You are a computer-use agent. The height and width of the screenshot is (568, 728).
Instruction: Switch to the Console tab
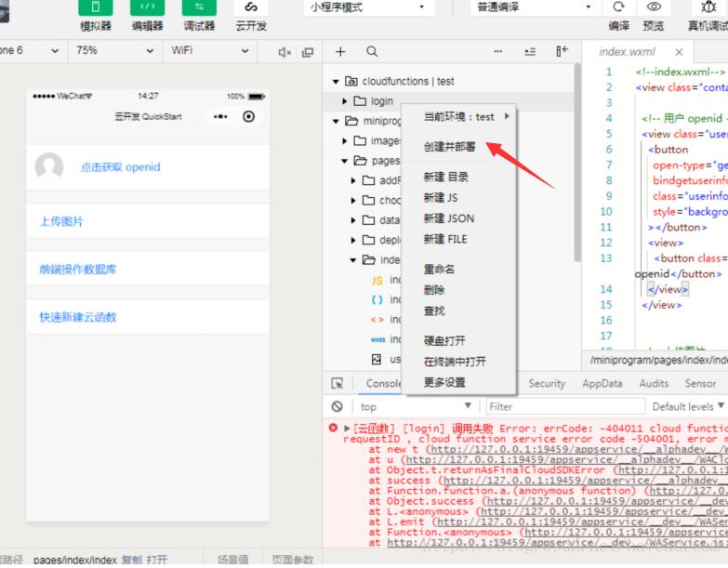[x=383, y=383]
